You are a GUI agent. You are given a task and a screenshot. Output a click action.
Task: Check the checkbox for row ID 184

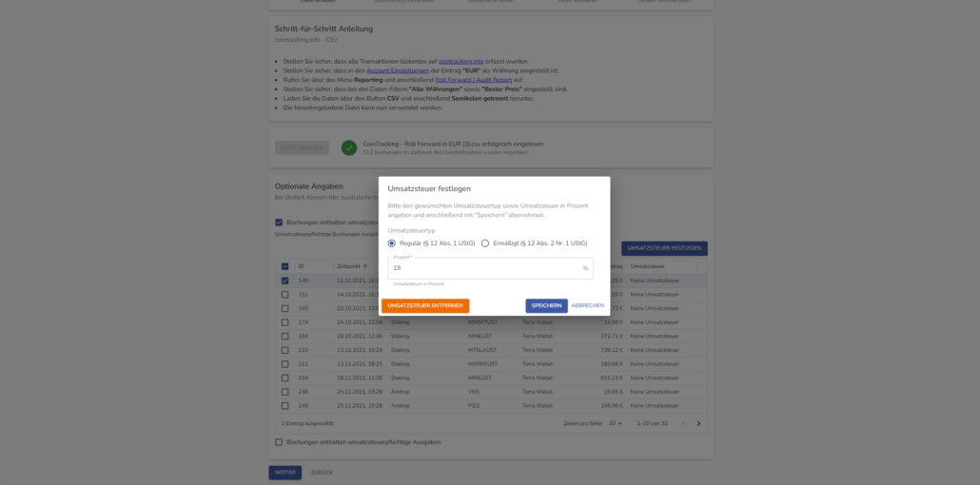click(285, 337)
